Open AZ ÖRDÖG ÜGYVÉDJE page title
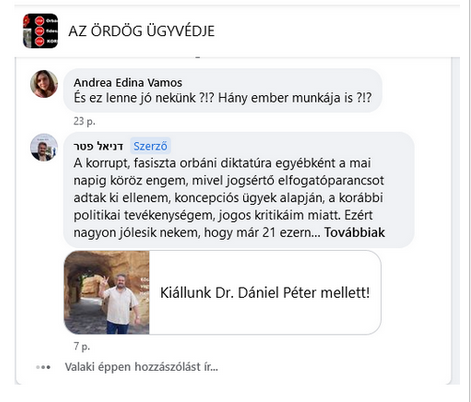Image resolution: width=471 pixels, height=402 pixels. point(141,31)
